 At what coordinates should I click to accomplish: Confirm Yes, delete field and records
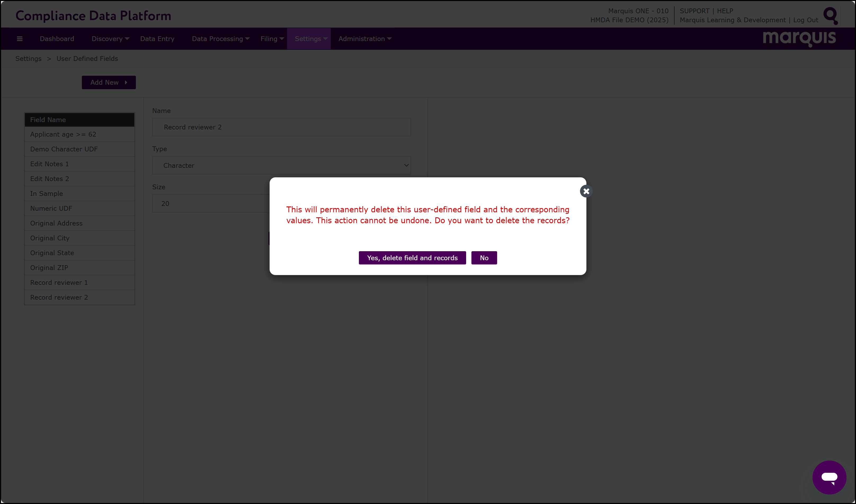(x=412, y=258)
